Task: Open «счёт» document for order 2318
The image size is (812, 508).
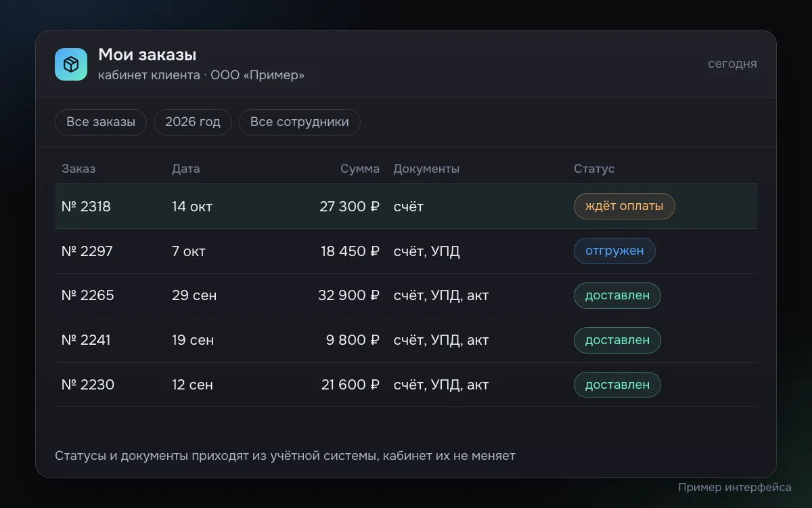Action: pyautogui.click(x=409, y=207)
